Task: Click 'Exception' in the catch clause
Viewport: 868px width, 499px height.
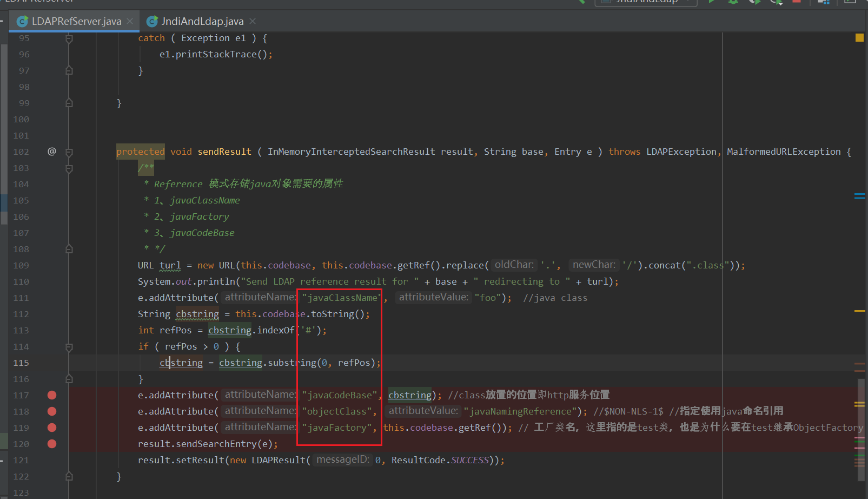Action: (206, 38)
